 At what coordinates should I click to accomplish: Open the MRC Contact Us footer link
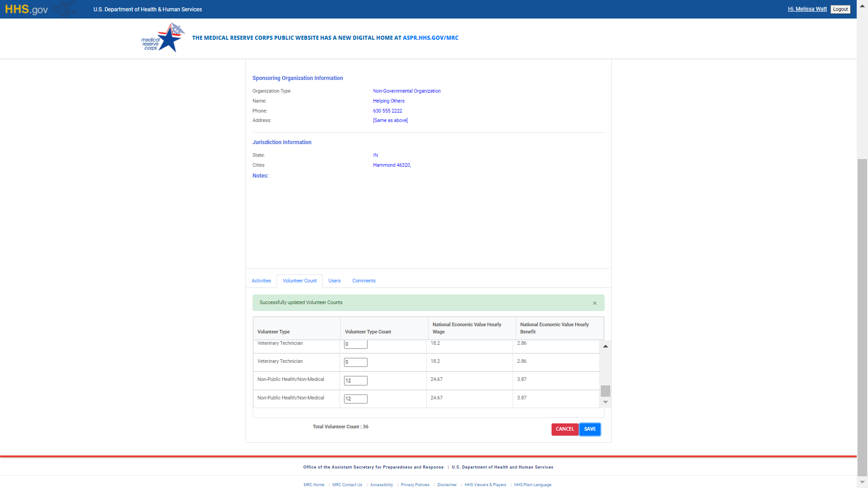click(347, 485)
